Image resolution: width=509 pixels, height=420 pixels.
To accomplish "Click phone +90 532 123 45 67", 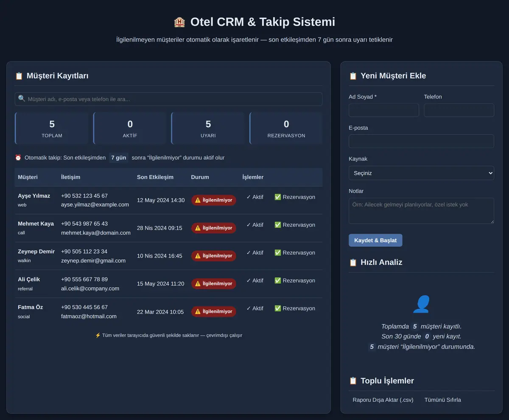I will click(x=84, y=196).
